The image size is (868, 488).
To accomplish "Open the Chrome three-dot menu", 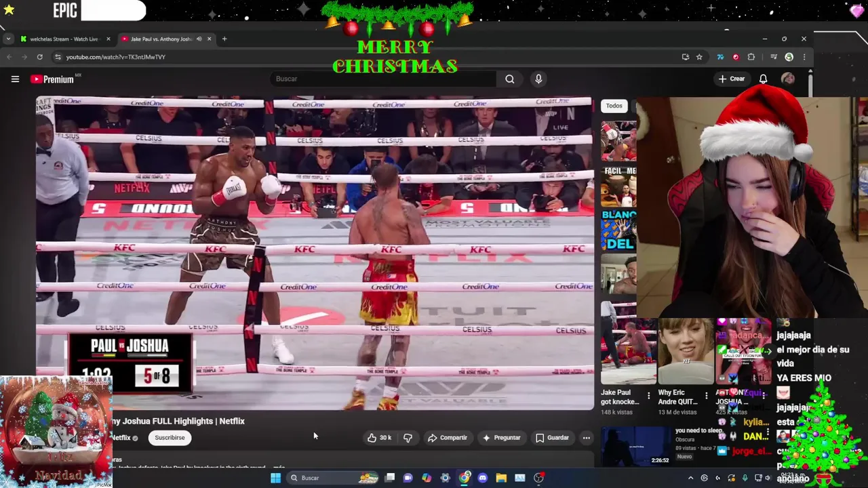I will pyautogui.click(x=804, y=57).
